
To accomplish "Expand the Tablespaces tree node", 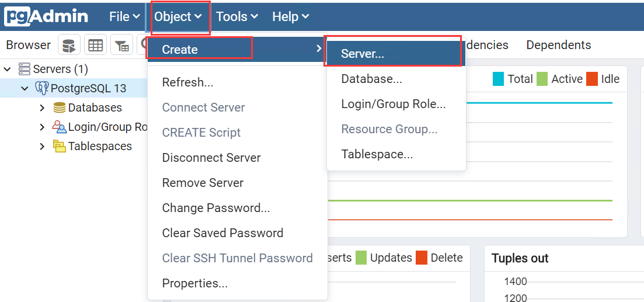I will tap(42, 146).
